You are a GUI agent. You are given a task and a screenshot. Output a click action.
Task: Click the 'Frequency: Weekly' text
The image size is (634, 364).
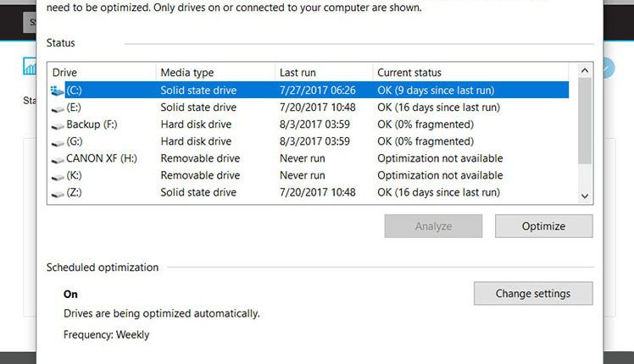click(106, 335)
